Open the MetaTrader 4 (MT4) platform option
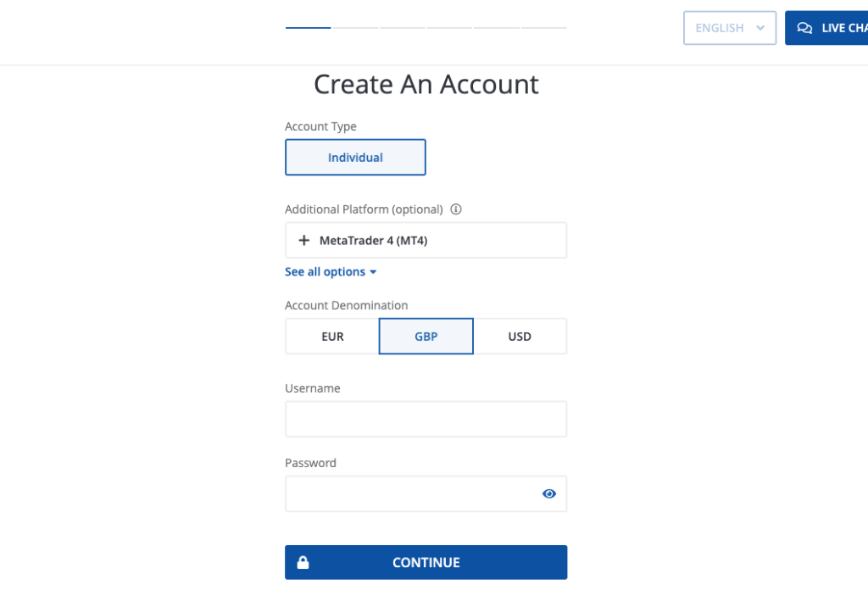Viewport: 868px width, 596px height. (426, 240)
